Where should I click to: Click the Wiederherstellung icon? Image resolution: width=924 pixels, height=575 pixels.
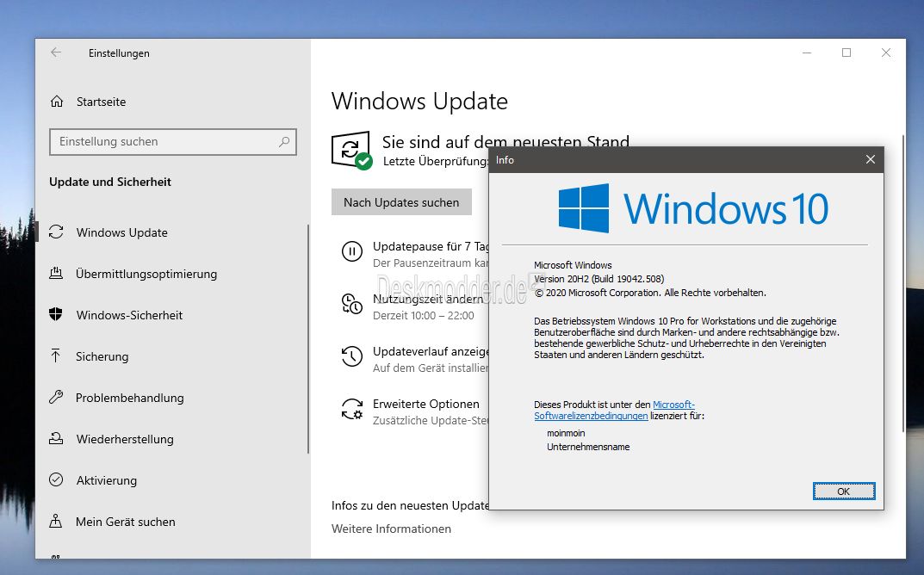click(56, 438)
